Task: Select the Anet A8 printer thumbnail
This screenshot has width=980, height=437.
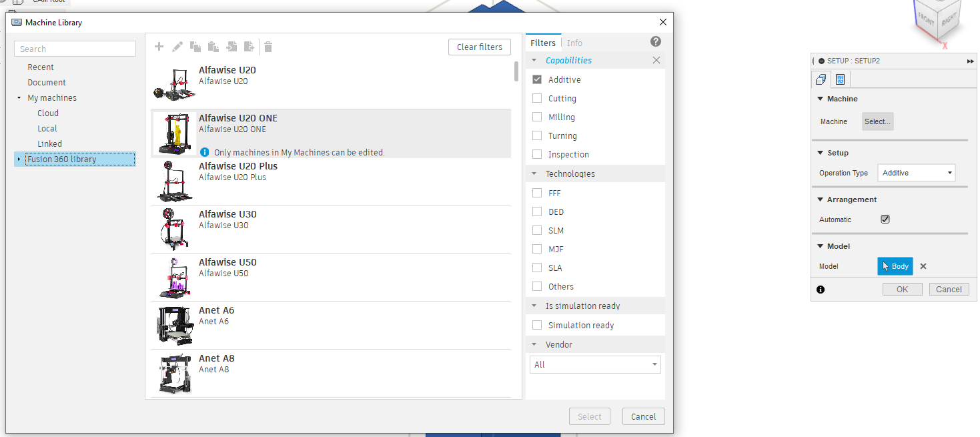Action: tap(174, 374)
